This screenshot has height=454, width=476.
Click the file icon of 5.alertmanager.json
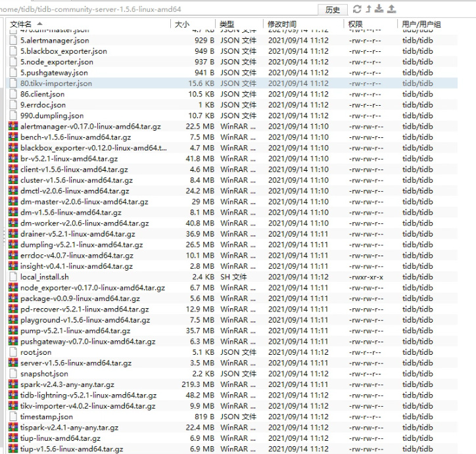(13, 40)
